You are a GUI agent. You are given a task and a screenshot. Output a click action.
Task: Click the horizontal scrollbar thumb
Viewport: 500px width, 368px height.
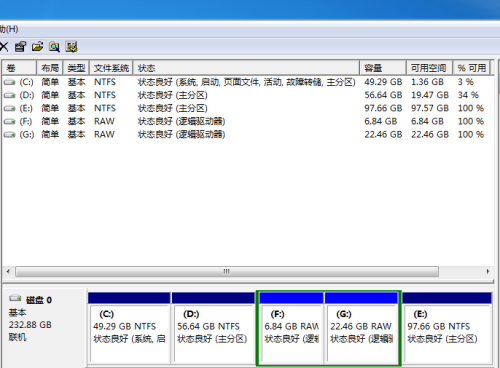227,271
